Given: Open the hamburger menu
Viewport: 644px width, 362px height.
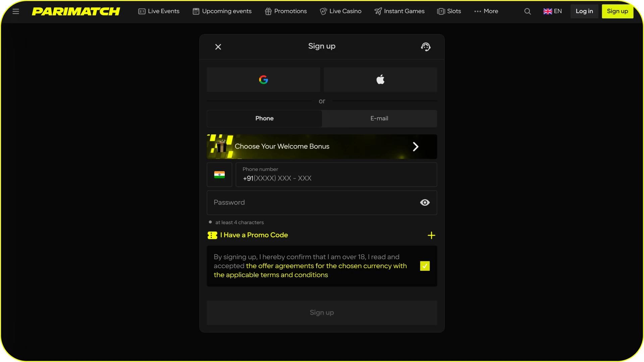Looking at the screenshot, I should pyautogui.click(x=16, y=11).
